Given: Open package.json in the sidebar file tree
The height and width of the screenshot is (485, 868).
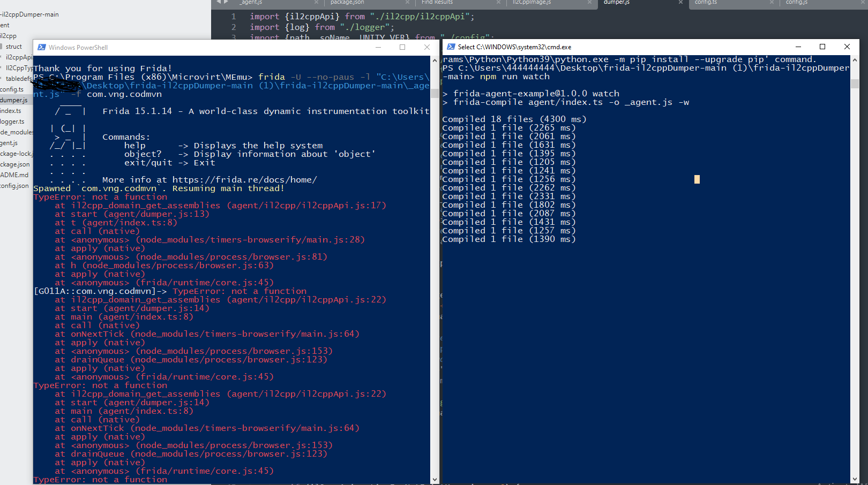Looking at the screenshot, I should (x=15, y=164).
